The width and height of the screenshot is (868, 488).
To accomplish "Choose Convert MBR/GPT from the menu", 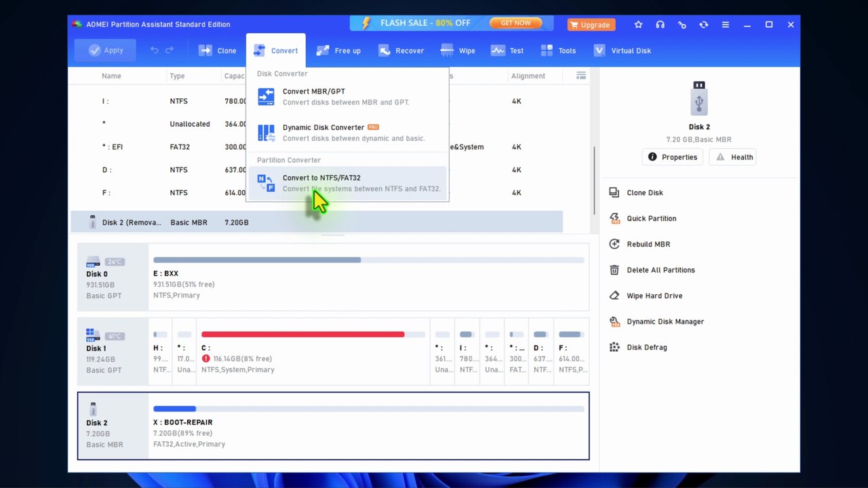I will (x=347, y=96).
